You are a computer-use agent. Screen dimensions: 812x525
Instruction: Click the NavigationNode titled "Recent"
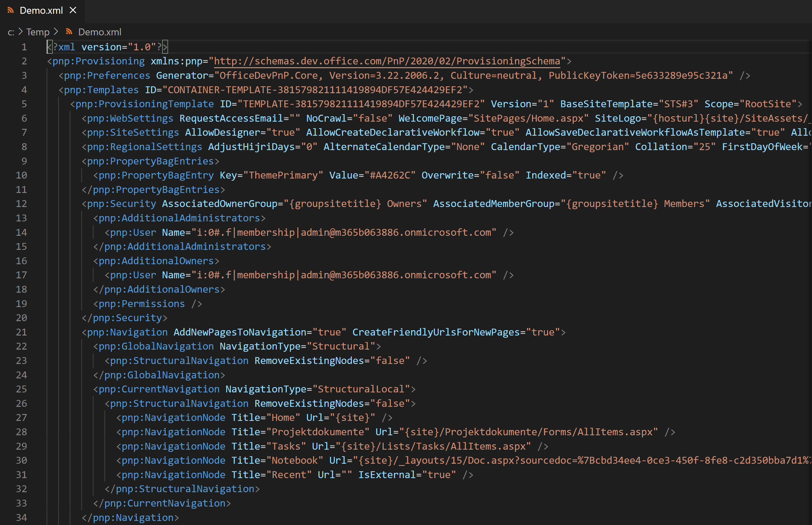click(x=295, y=475)
